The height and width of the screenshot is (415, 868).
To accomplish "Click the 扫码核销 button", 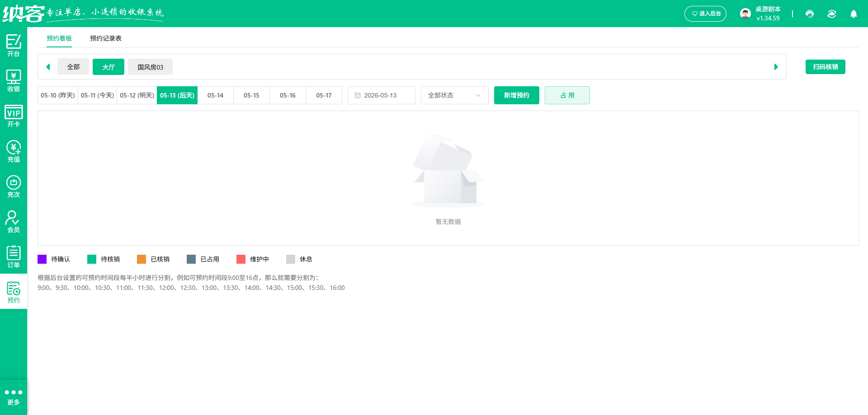I will click(x=826, y=67).
